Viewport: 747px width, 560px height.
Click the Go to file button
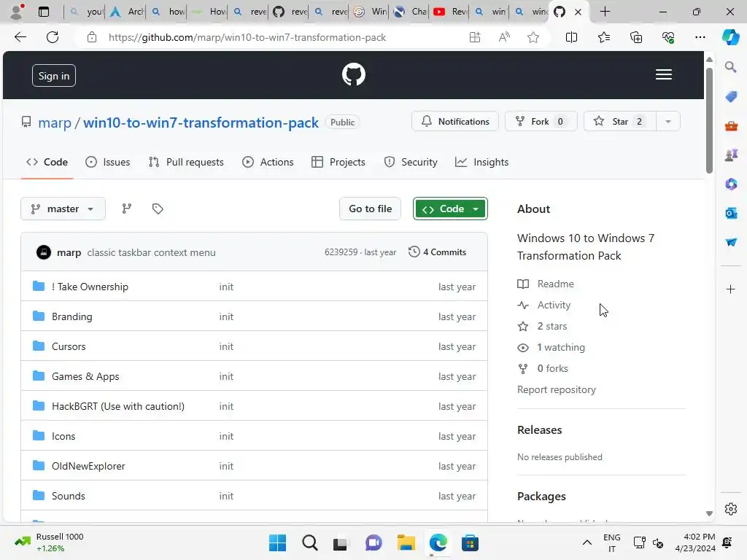[370, 209]
